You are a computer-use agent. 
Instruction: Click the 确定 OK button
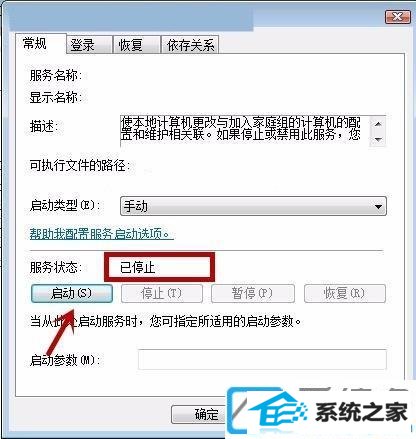206,414
